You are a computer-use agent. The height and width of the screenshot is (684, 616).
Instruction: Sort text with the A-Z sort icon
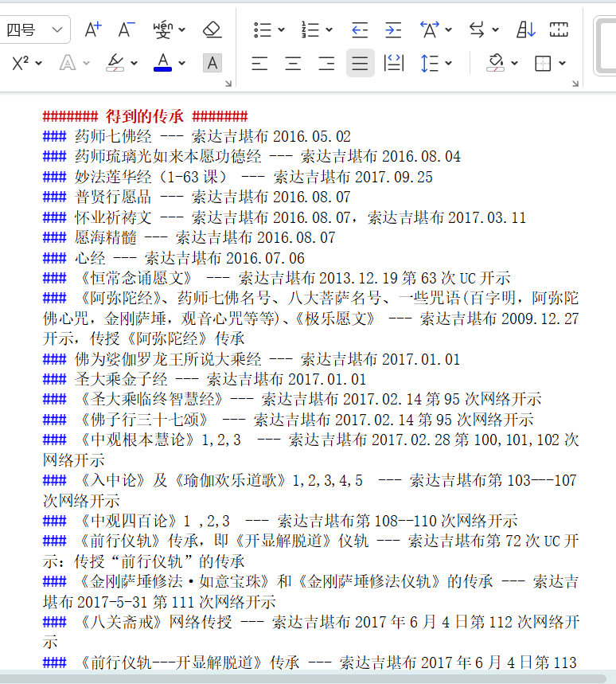pyautogui.click(x=526, y=29)
